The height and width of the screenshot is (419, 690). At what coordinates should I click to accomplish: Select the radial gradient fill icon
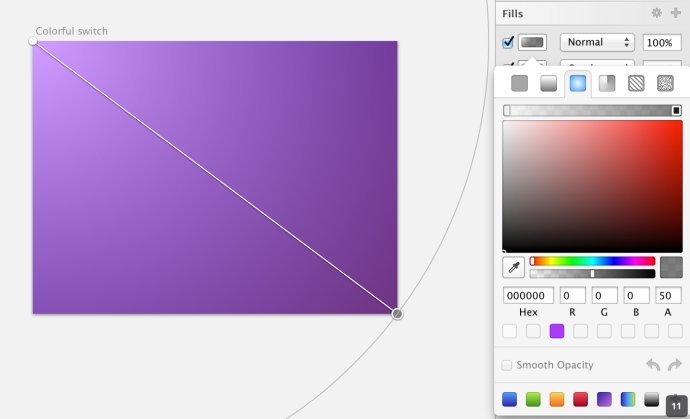(578, 83)
